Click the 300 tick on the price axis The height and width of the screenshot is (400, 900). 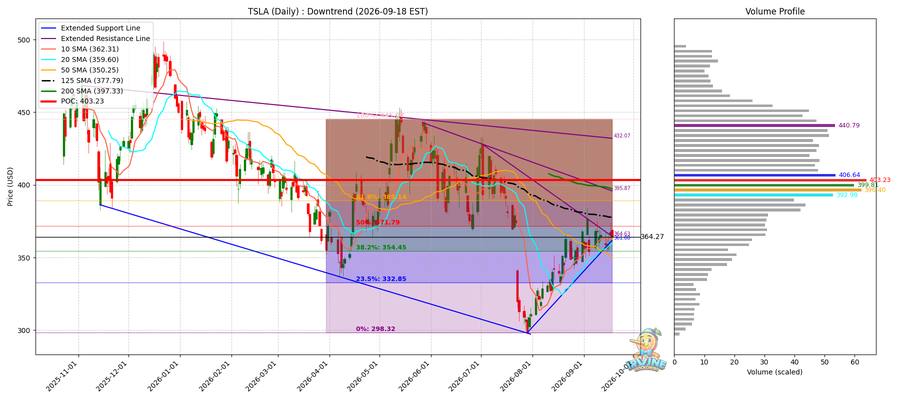point(25,331)
